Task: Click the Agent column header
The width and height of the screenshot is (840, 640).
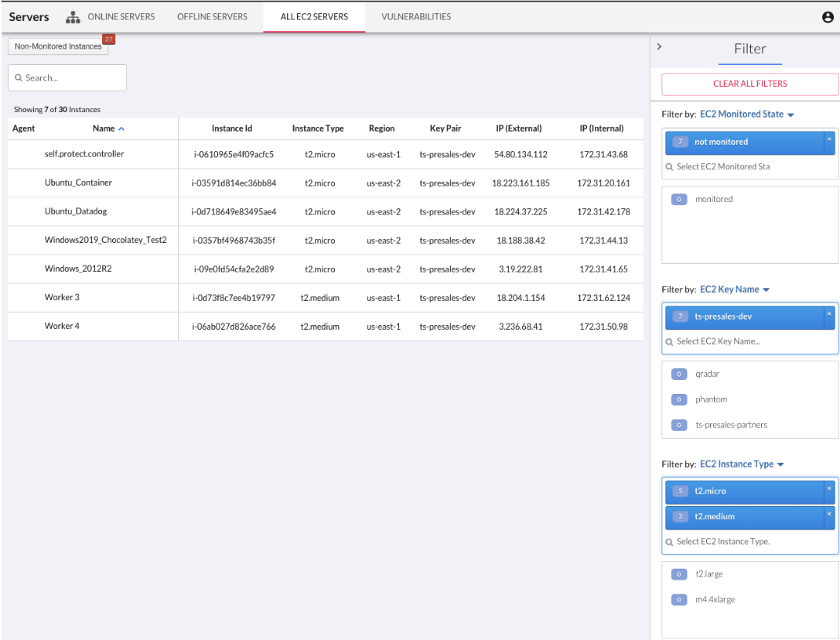Action: 23,128
